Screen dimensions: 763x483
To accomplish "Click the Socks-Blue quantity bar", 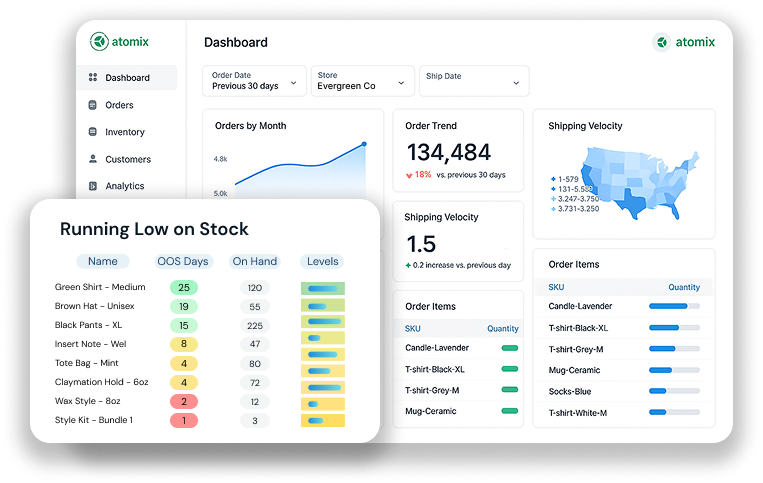I will (x=674, y=391).
